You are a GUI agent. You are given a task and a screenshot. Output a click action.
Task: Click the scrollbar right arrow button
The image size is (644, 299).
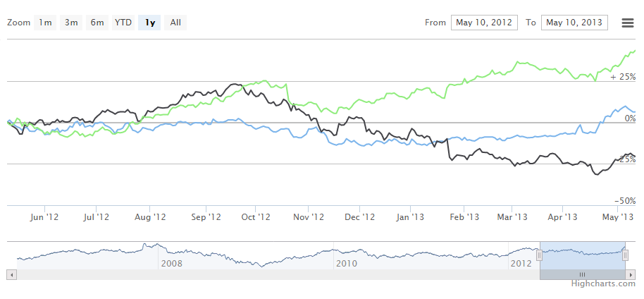[x=631, y=274]
